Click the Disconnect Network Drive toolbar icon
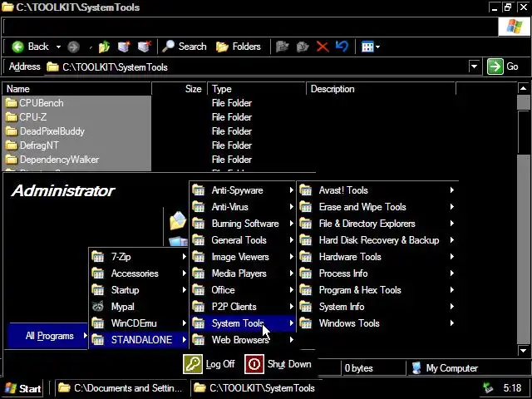The height and width of the screenshot is (399, 532). 144,47
